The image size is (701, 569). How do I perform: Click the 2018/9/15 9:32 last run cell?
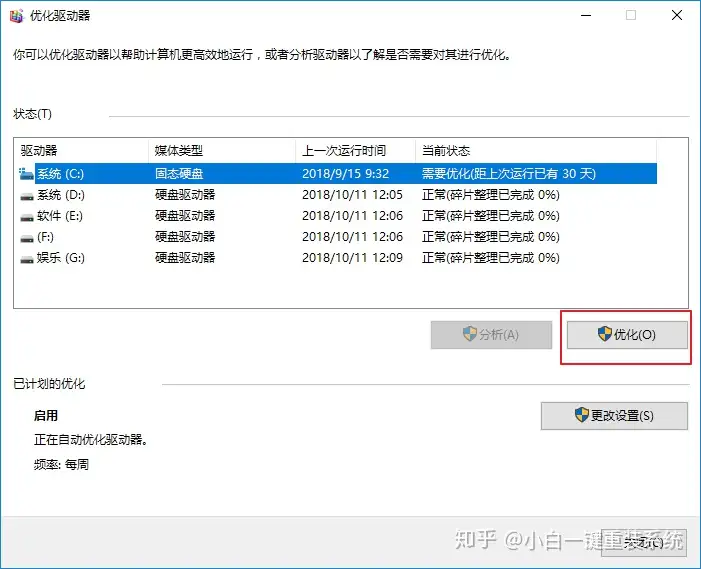[346, 173]
